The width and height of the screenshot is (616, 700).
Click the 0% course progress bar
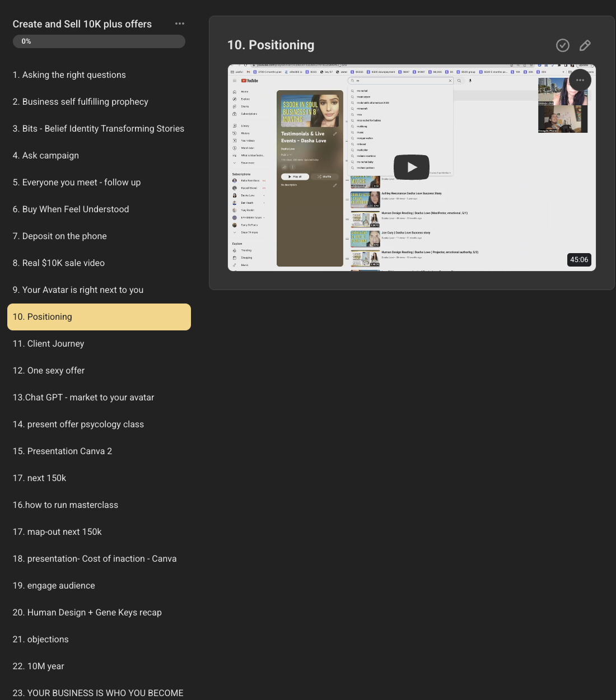point(99,41)
